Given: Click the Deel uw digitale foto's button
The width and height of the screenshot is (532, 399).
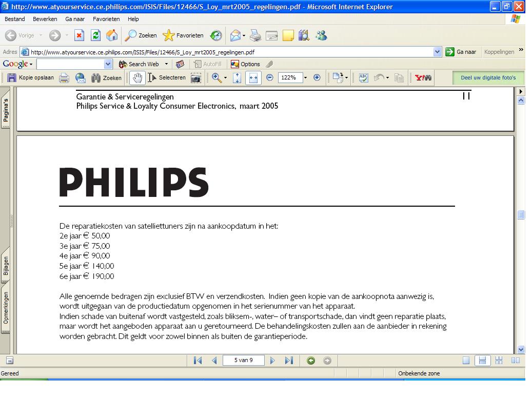Looking at the screenshot, I should (488, 77).
